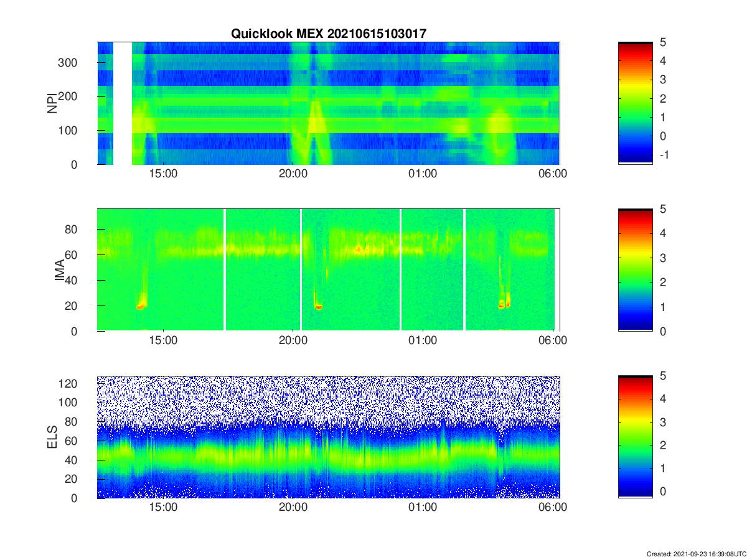
Task: Click the 15:00 tick under IMA panel
Action: coord(163,341)
